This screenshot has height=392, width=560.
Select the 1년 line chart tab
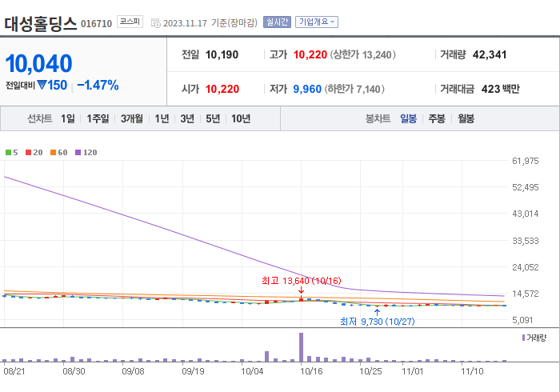click(162, 118)
